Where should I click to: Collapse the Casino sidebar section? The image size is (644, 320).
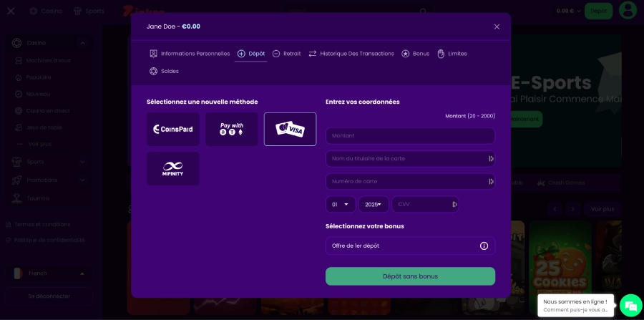pos(82,43)
